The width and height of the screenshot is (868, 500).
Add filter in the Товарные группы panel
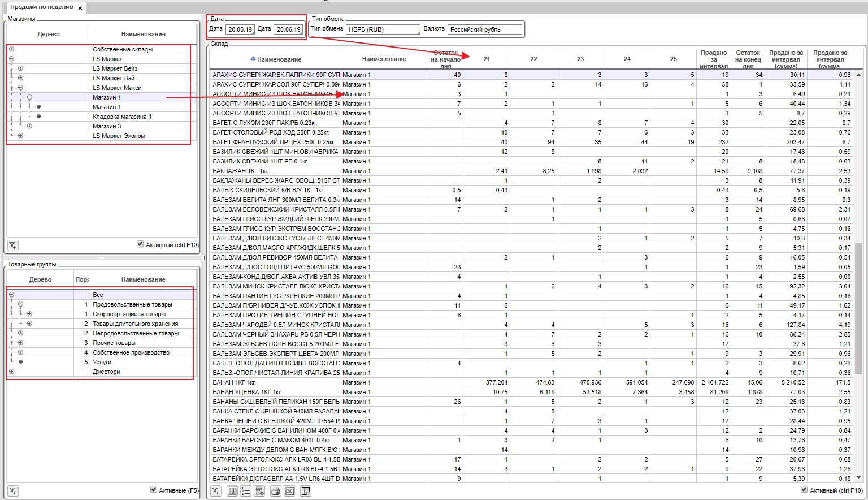(12, 491)
